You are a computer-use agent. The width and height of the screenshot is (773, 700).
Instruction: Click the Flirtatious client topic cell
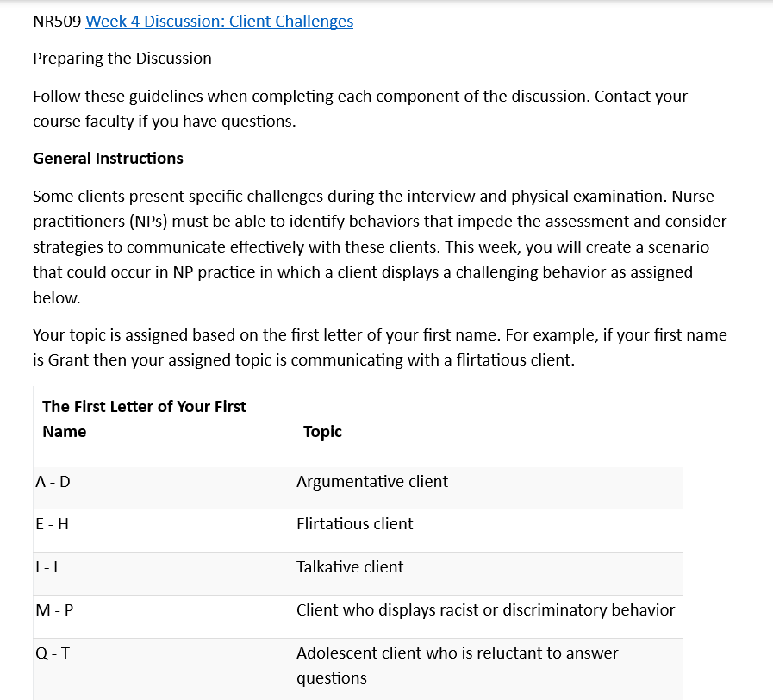point(354,524)
